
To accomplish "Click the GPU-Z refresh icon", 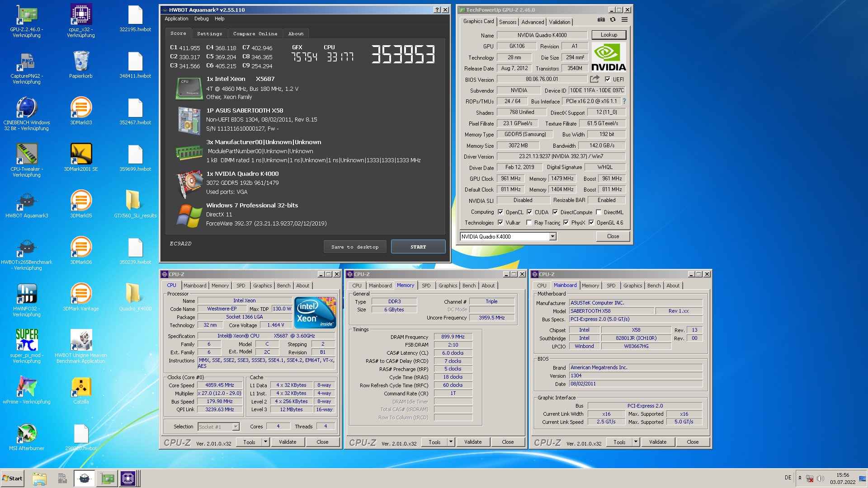I will point(613,20).
